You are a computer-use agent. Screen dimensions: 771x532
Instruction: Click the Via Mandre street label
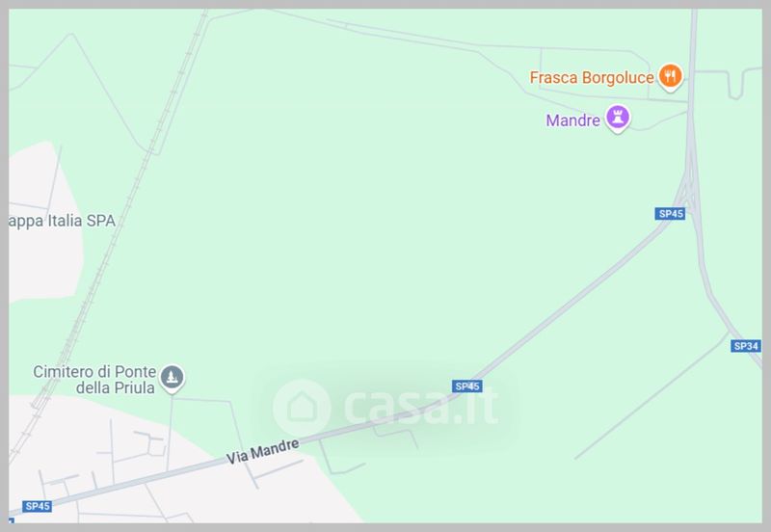coord(262,451)
